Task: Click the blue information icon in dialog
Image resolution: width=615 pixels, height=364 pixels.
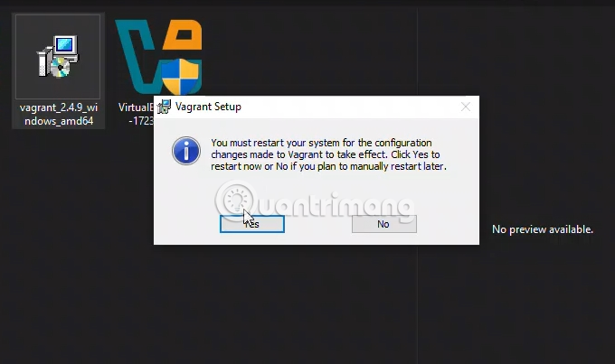Action: click(x=186, y=151)
